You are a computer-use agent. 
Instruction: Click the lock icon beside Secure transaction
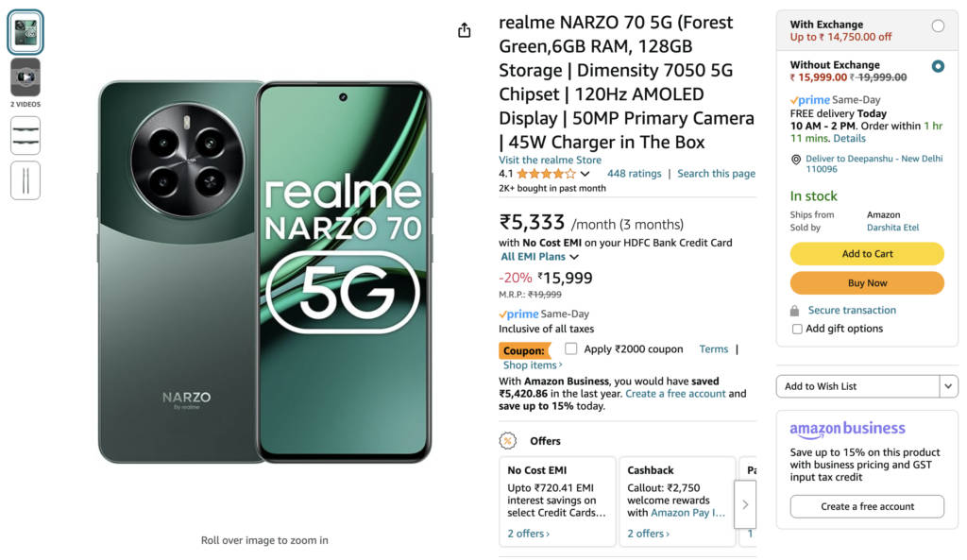pyautogui.click(x=794, y=310)
